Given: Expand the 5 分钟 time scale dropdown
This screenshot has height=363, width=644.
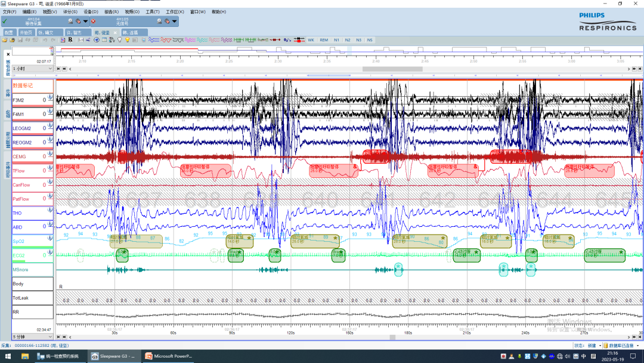Looking at the screenshot, I should click(50, 337).
